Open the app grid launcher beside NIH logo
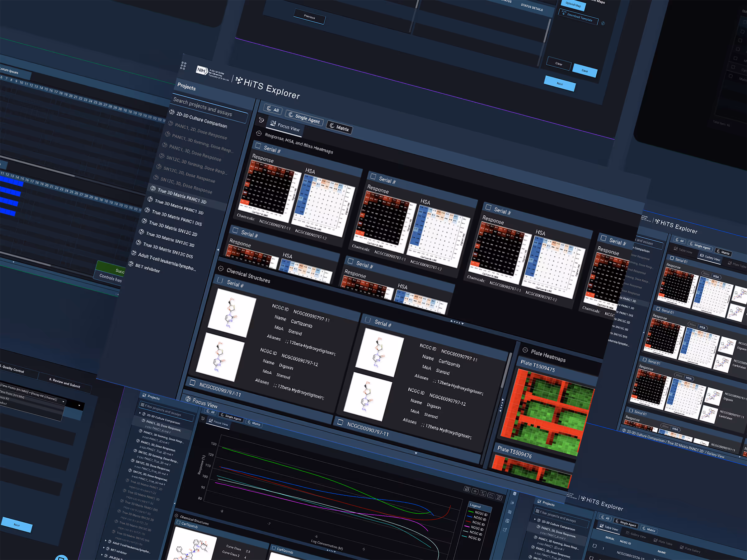This screenshot has height=560, width=747. tap(183, 65)
